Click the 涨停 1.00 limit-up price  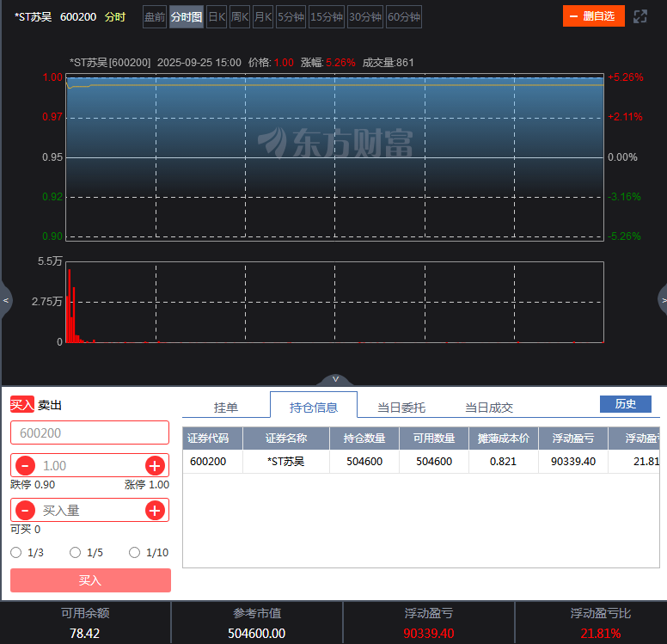pyautogui.click(x=147, y=485)
